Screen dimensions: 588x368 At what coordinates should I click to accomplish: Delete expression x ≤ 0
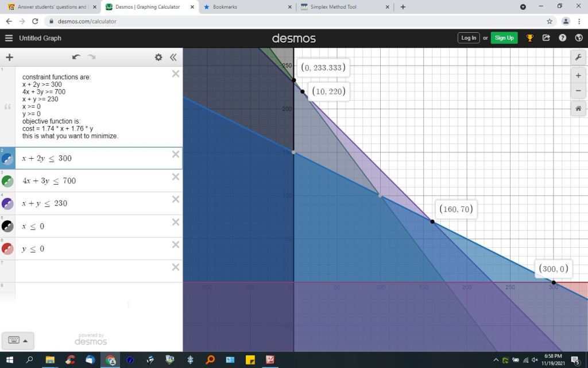click(x=176, y=223)
